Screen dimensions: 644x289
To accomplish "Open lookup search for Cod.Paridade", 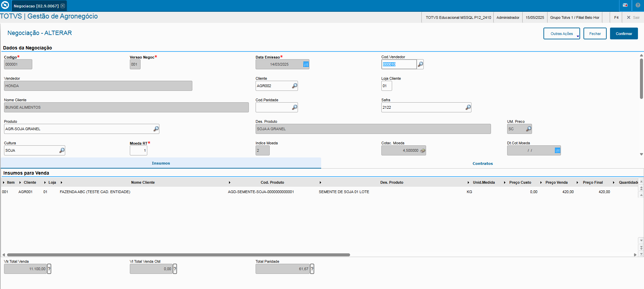I will (295, 107).
